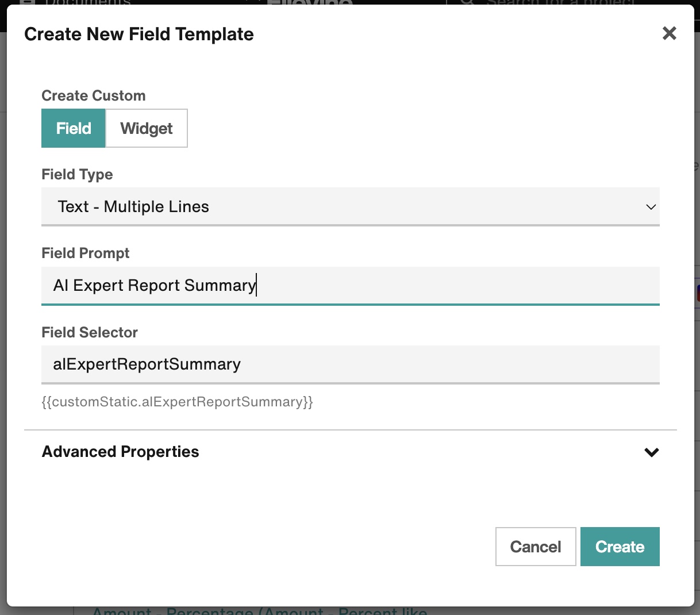Click the Advanced Properties chevron arrow
The width and height of the screenshot is (700, 615).
coord(652,452)
